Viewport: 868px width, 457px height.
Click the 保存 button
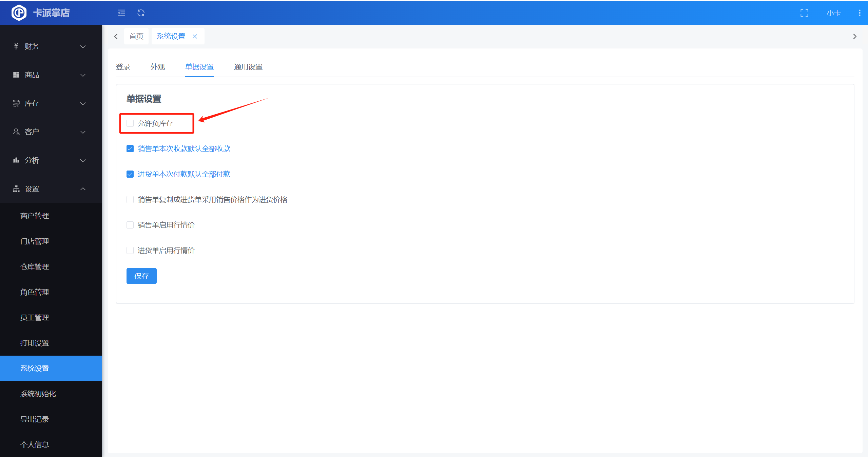click(x=141, y=276)
